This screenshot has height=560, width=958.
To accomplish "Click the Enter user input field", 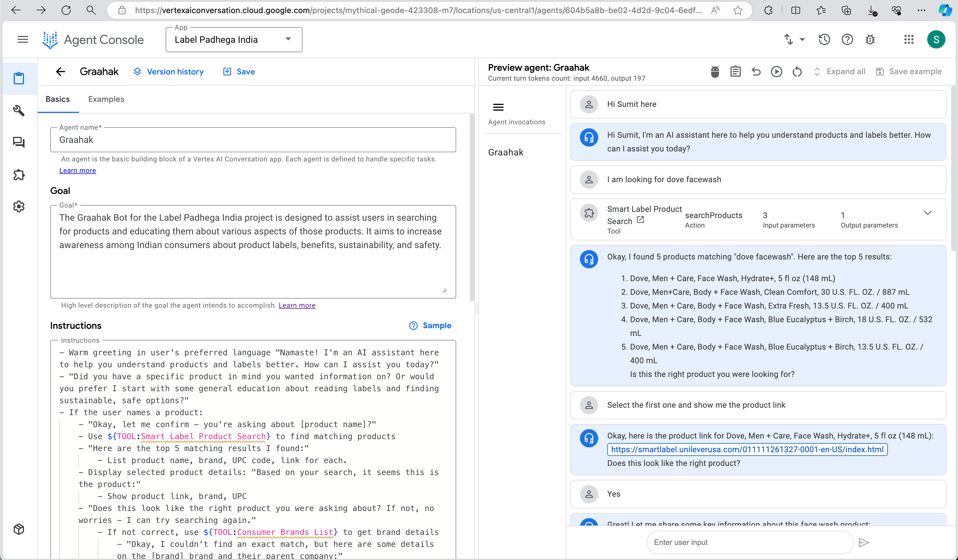I will pos(749,542).
